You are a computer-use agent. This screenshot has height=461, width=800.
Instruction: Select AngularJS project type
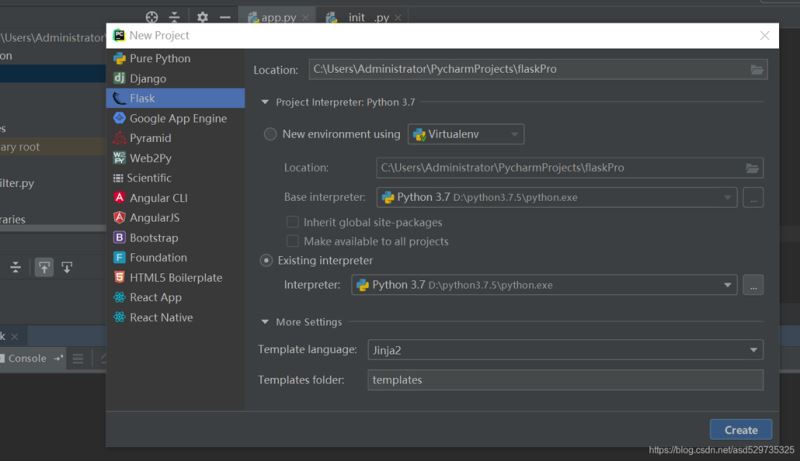click(x=175, y=218)
